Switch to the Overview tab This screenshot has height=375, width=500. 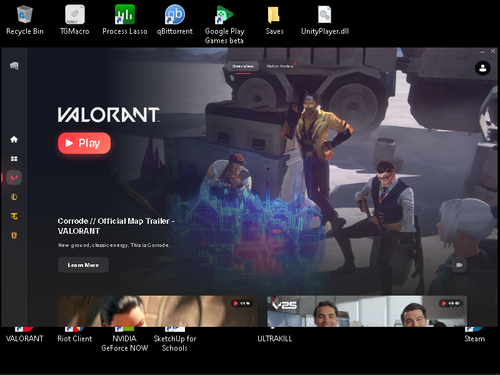pos(243,66)
